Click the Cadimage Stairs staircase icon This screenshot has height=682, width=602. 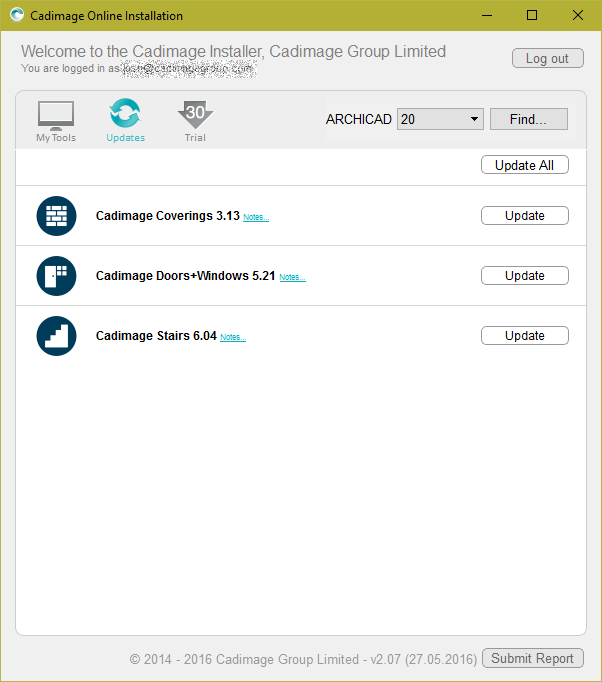tap(56, 336)
